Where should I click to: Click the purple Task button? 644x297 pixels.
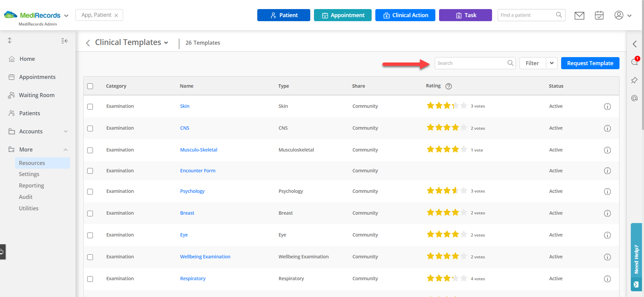(x=466, y=15)
